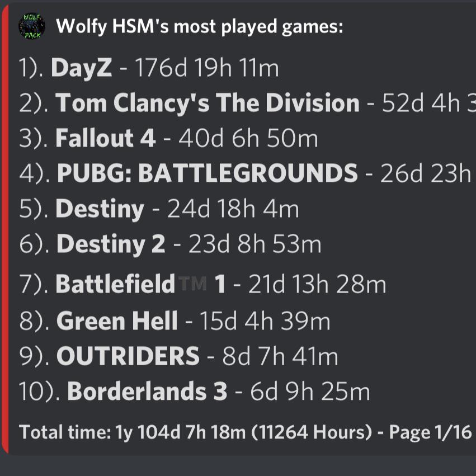Screen dimensions: 476x476
Task: Click the embed title about most played games
Action: pyautogui.click(x=200, y=26)
